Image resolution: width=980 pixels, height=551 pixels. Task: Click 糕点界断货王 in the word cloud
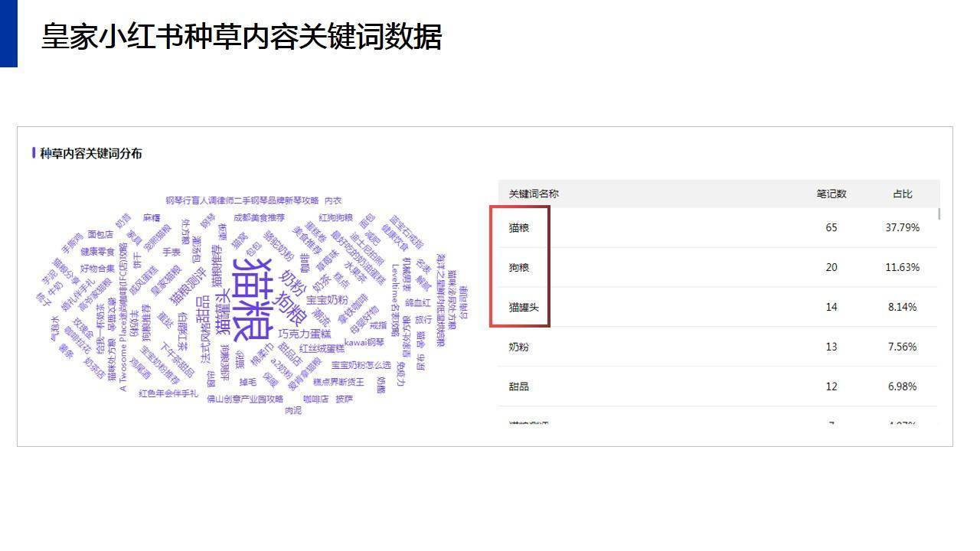coord(338,382)
